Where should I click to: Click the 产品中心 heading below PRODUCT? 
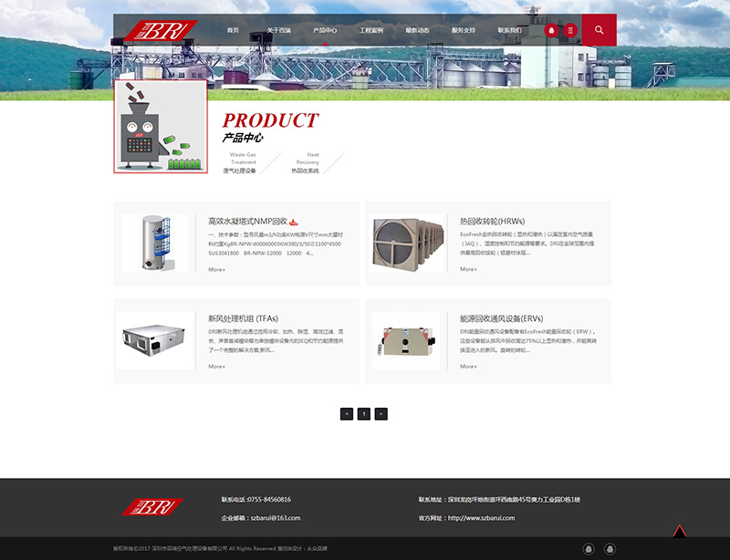pyautogui.click(x=243, y=138)
